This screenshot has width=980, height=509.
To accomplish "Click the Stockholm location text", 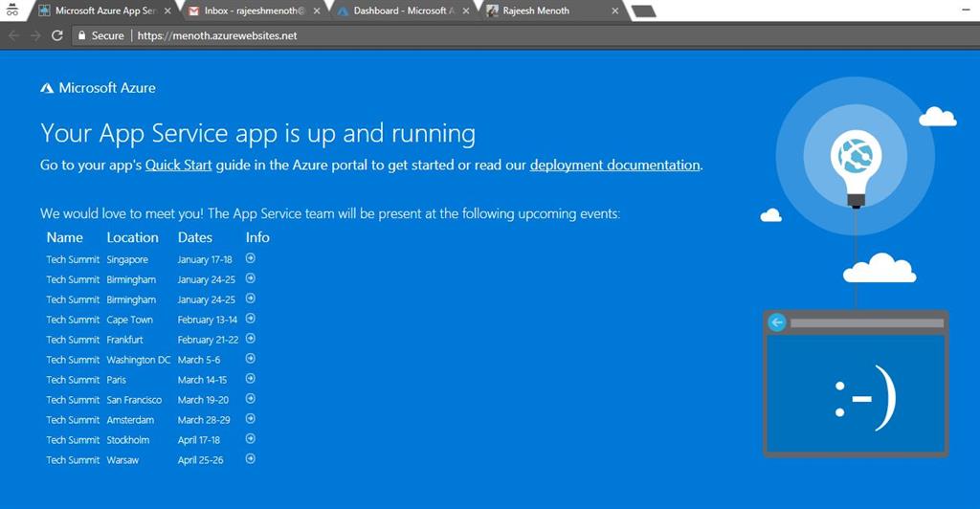I will click(x=127, y=440).
